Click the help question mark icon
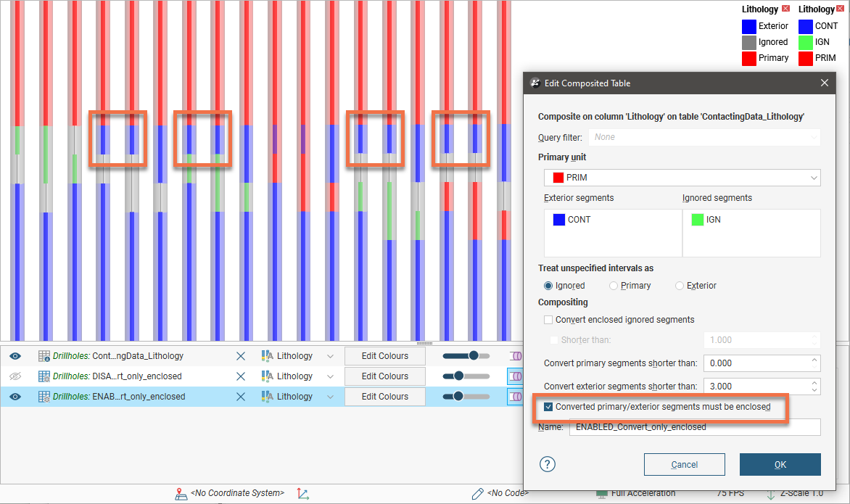The image size is (850, 504). click(x=548, y=464)
